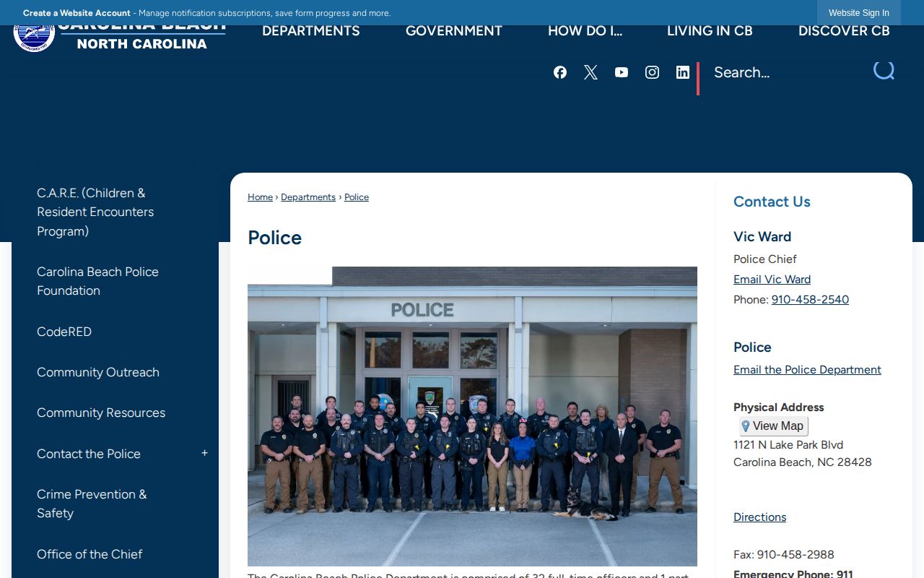
Task: Click the Vic Ward name heading
Action: [x=762, y=237]
